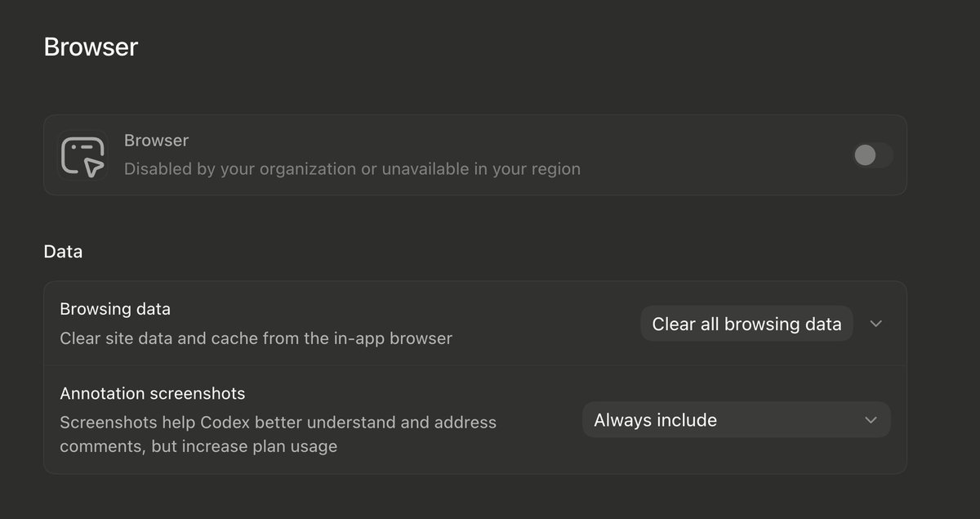Click the Annotation screenshots setting label
The height and width of the screenshot is (519, 980).
point(153,393)
